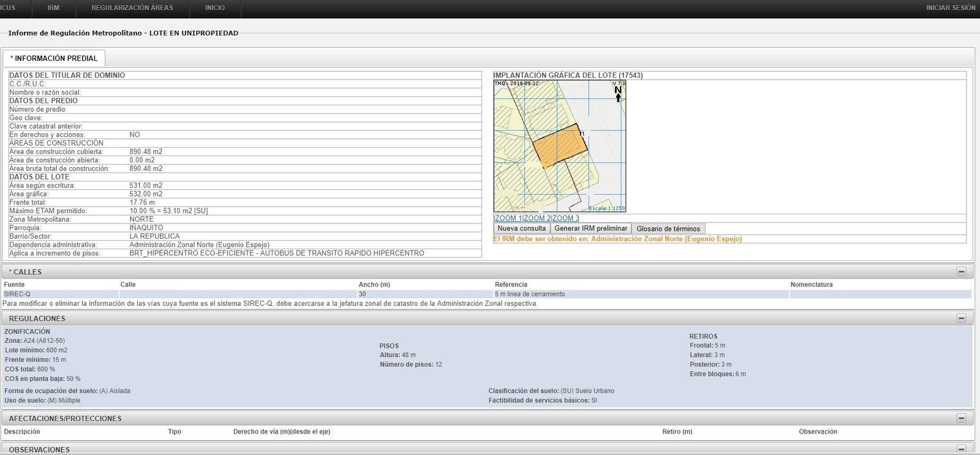Click the Retiro Frontal 5 m text

point(707,345)
